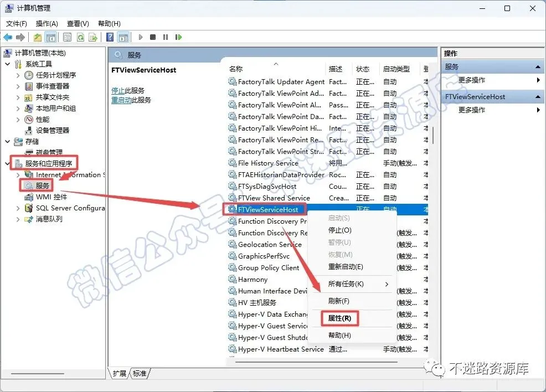Click the gear icon of Harmony service
The width and height of the screenshot is (546, 392).
point(232,279)
